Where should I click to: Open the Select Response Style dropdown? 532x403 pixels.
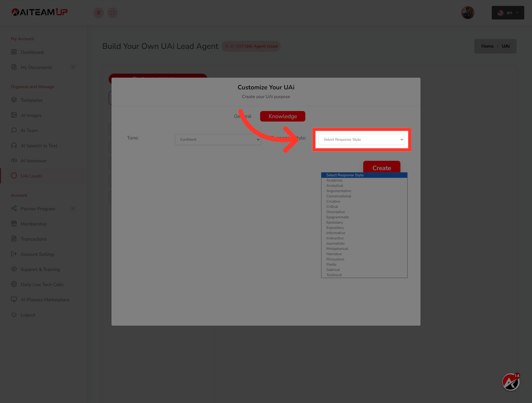click(362, 139)
